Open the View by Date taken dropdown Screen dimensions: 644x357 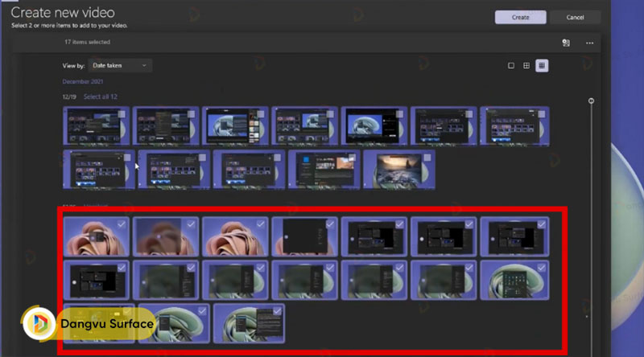click(119, 65)
